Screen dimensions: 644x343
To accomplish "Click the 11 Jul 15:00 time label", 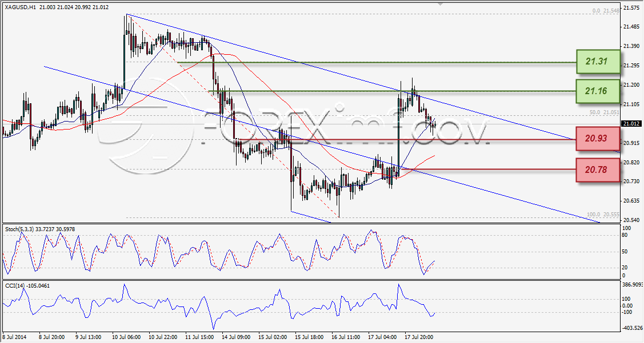I will 199,337.
